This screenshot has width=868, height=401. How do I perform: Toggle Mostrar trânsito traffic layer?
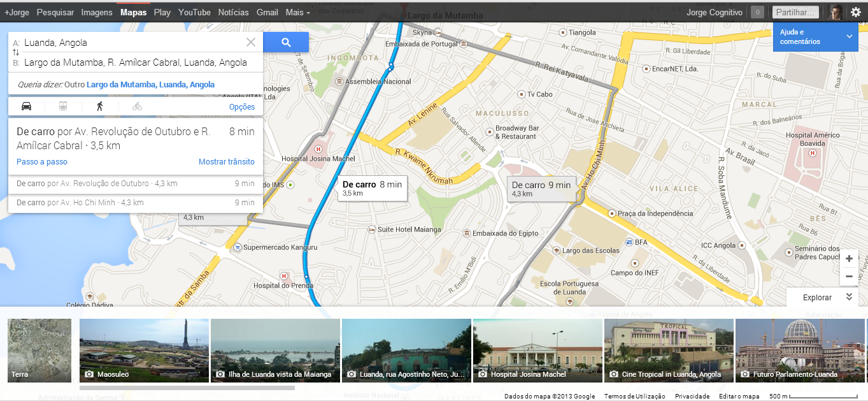point(227,162)
